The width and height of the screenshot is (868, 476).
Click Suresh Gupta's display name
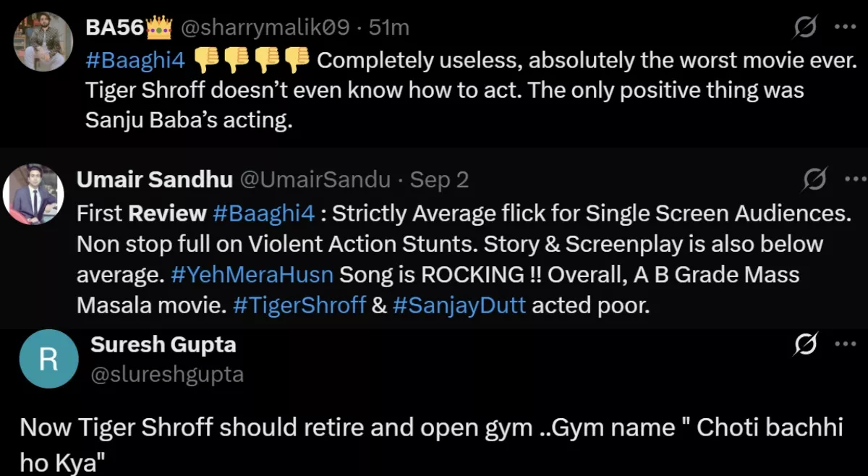pos(163,345)
